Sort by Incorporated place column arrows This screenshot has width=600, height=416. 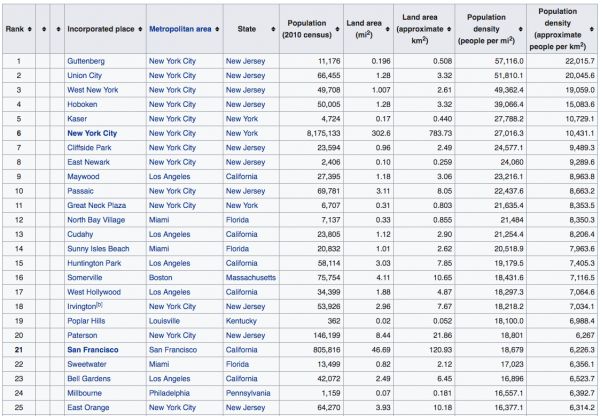tap(140, 29)
